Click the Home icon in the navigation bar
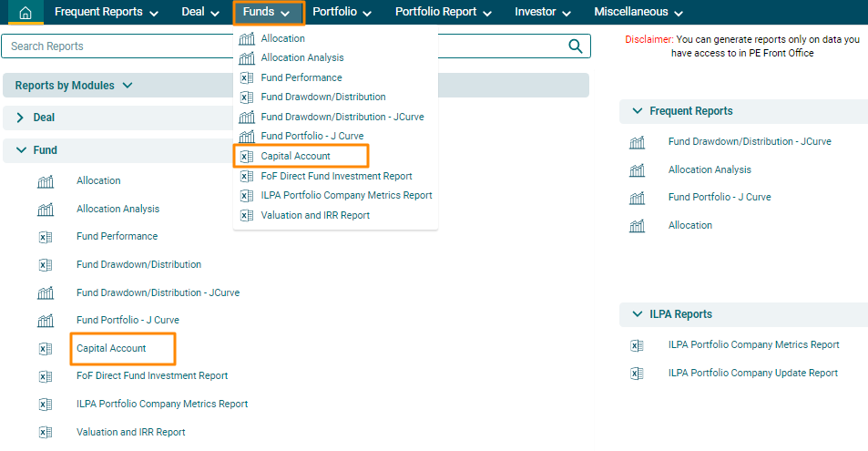 pyautogui.click(x=26, y=13)
